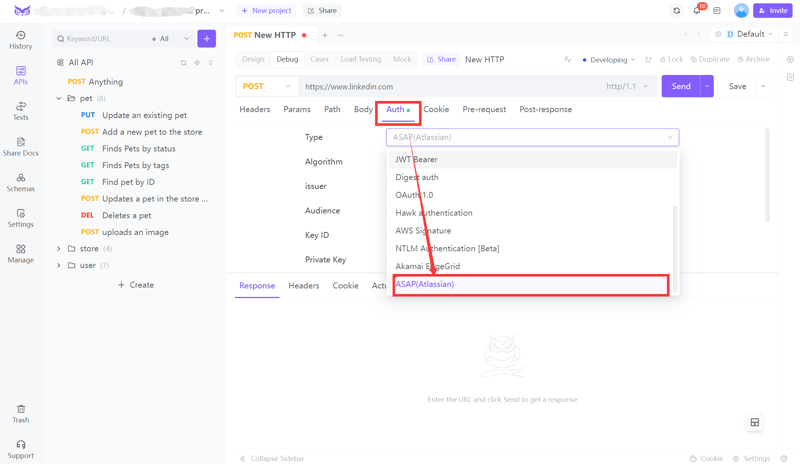Open 'Find pet by ID' API
The image size is (800, 464).
coord(128,182)
